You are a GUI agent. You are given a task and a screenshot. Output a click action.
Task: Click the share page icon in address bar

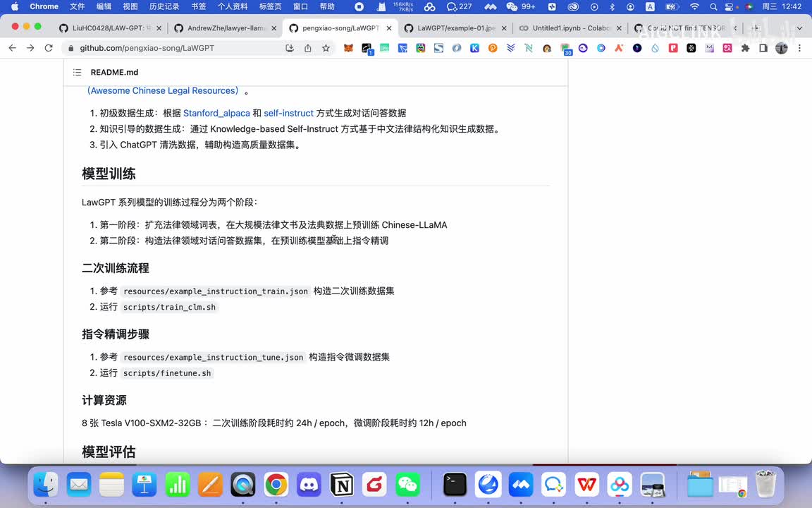tap(308, 48)
